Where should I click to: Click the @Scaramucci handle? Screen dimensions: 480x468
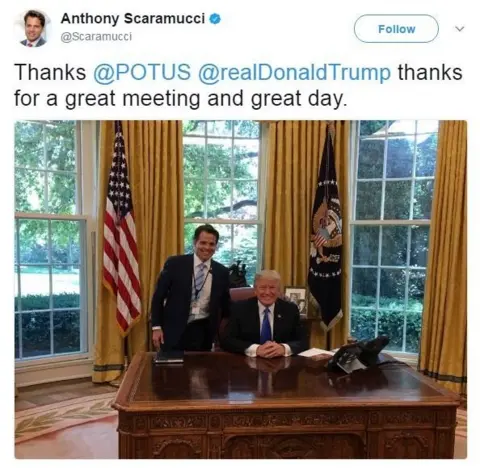point(96,36)
